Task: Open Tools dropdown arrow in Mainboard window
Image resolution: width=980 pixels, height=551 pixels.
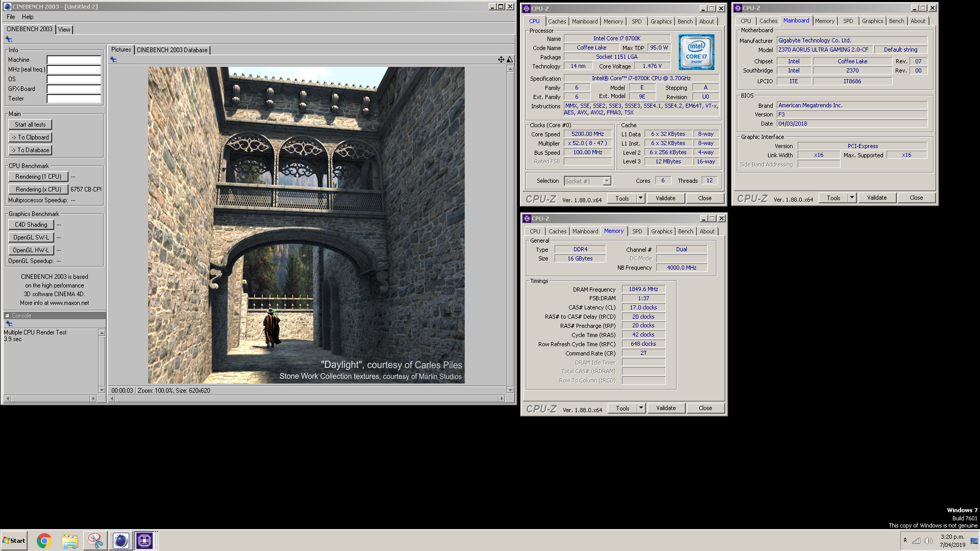Action: pos(852,198)
